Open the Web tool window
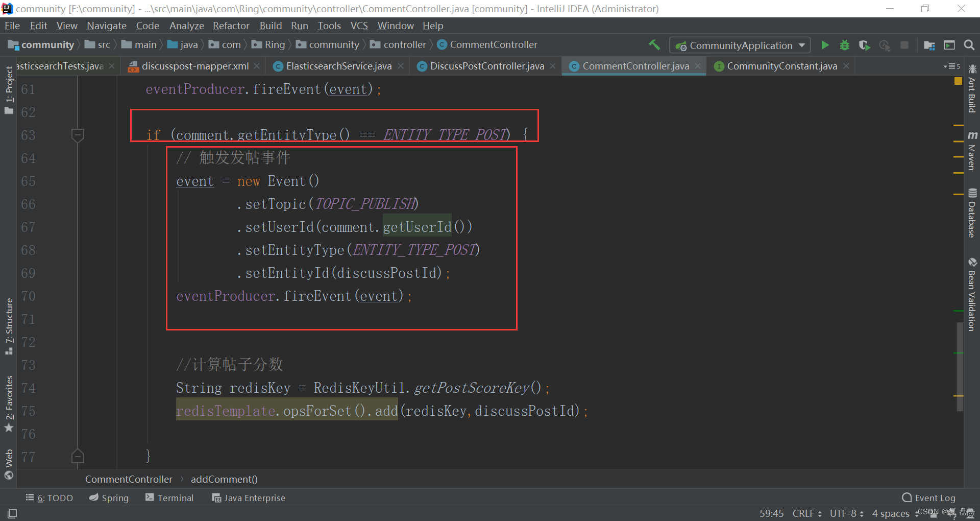The height and width of the screenshot is (521, 980). (x=9, y=464)
